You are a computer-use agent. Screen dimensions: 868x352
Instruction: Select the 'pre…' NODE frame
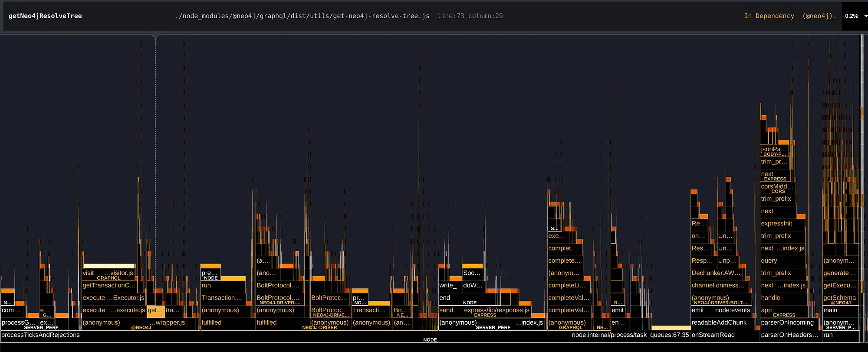[210, 274]
